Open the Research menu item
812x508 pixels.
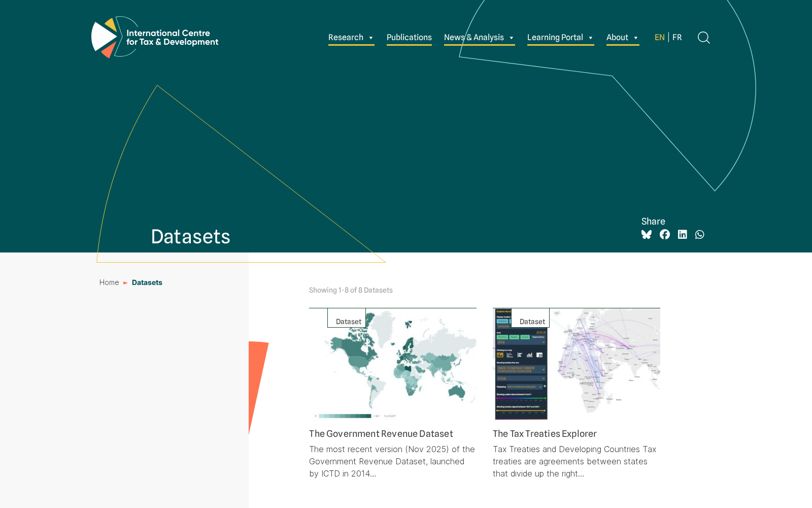[x=346, y=38]
